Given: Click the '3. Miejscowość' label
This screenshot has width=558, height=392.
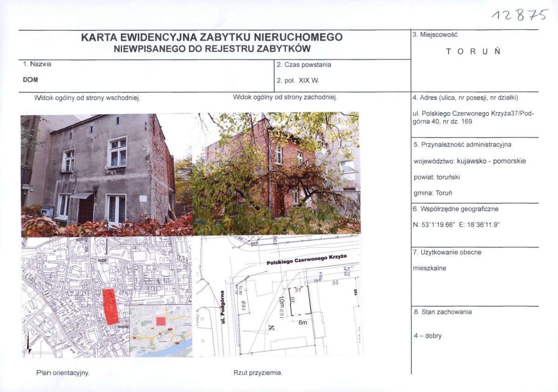Looking at the screenshot, I should (x=435, y=34).
